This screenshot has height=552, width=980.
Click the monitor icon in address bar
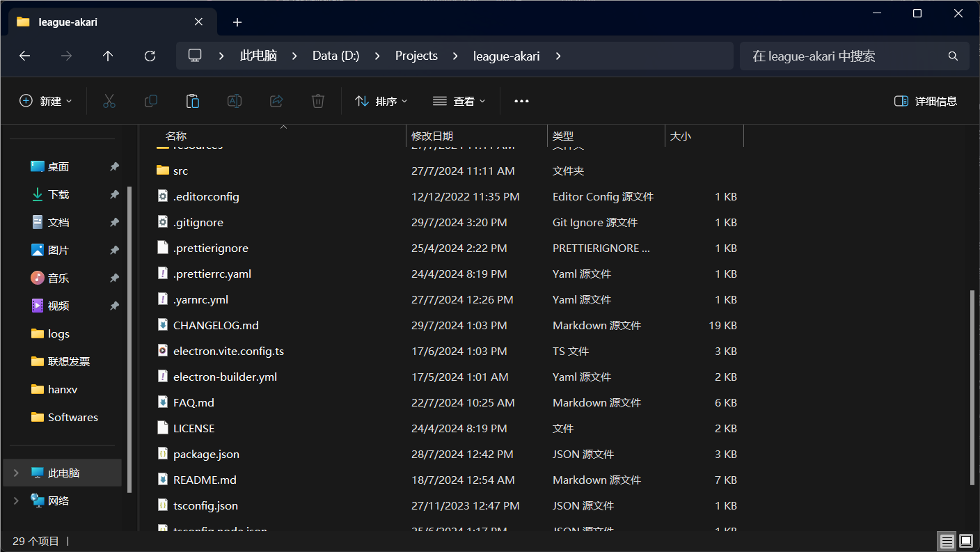click(x=195, y=56)
